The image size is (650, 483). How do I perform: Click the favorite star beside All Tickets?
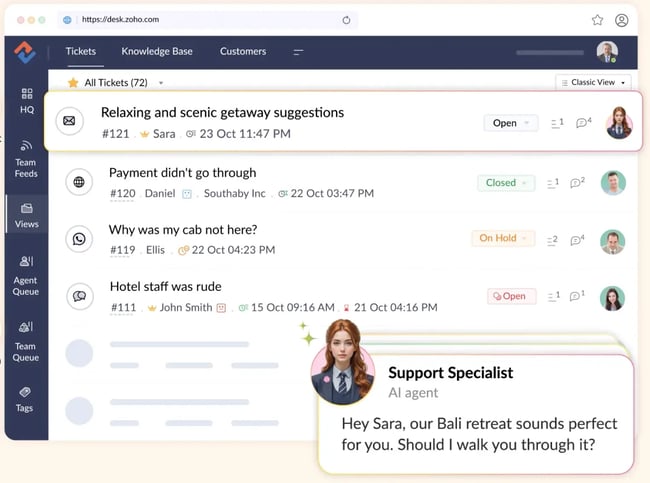73,83
